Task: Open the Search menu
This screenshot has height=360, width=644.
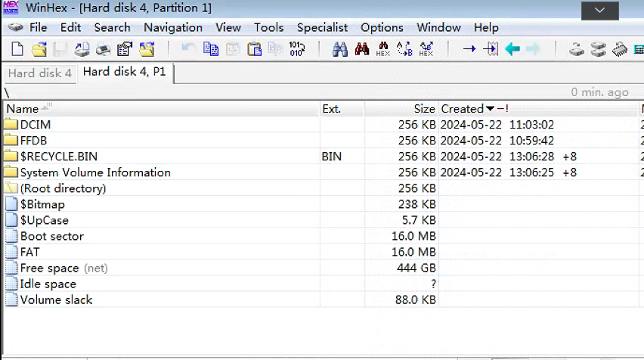Action: point(112,27)
